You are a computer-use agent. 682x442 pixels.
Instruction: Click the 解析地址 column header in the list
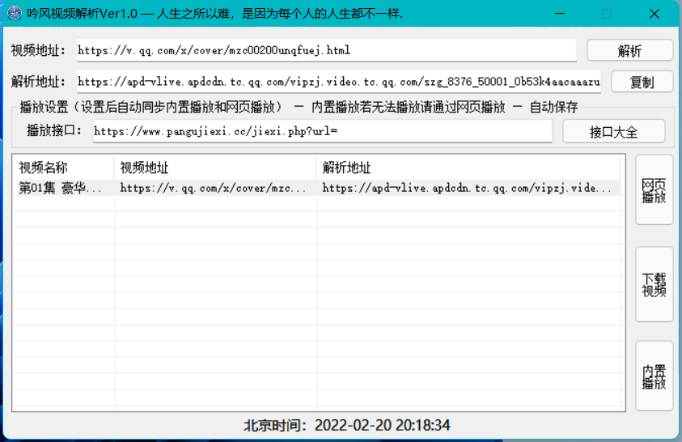coord(468,167)
